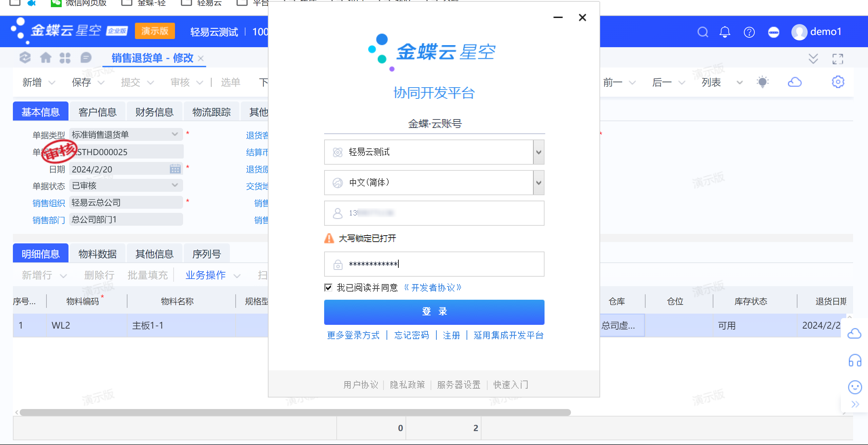The width and height of the screenshot is (868, 445).
Task: Open the date calendar picker icon
Action: pos(175,169)
